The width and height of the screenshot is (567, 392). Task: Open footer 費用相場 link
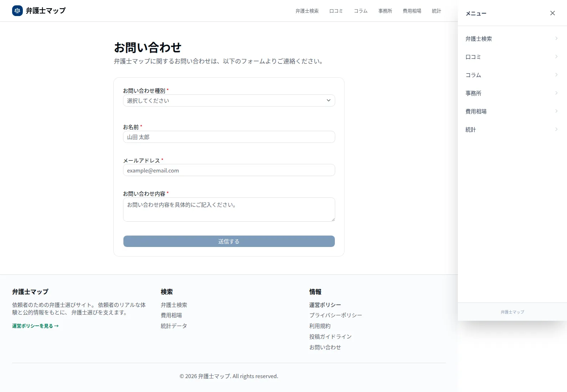[172, 315]
